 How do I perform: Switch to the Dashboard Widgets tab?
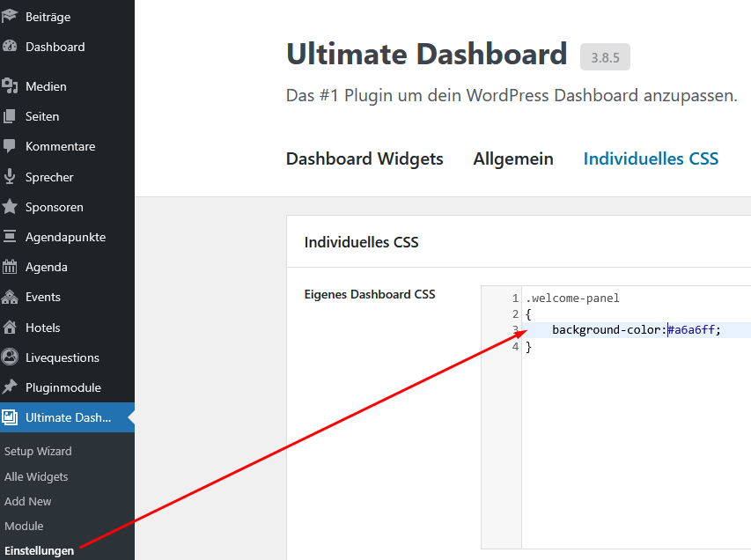pyautogui.click(x=364, y=158)
